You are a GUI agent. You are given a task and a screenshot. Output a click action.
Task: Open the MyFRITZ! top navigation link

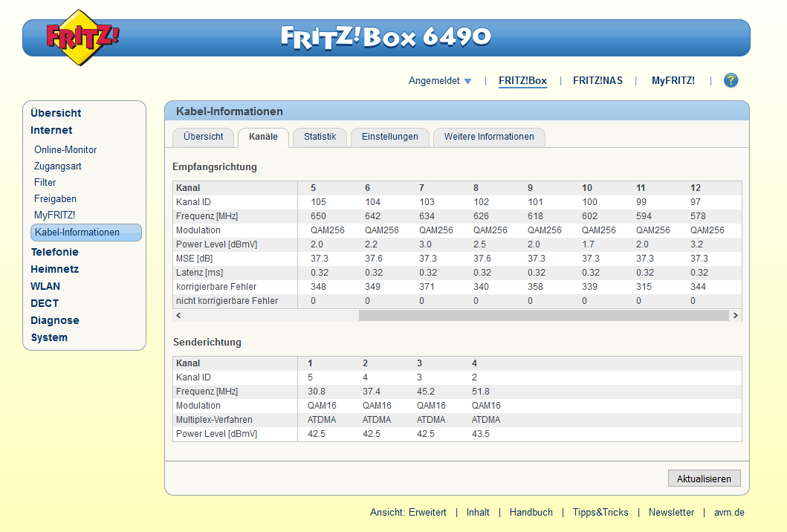673,80
